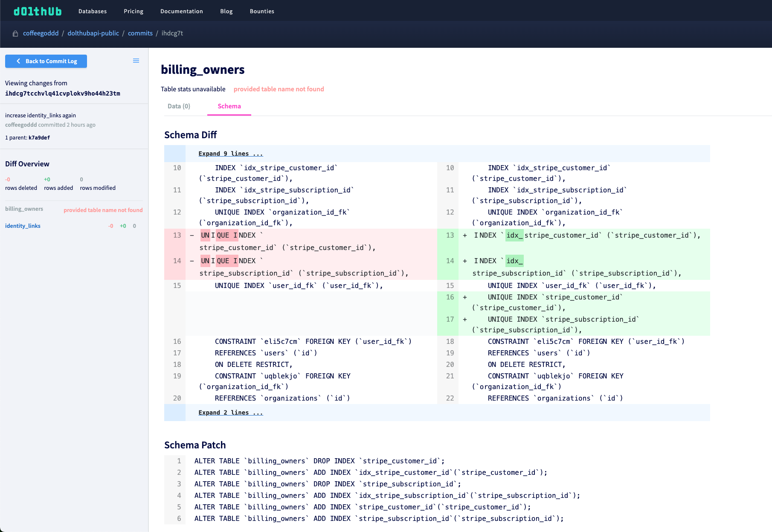
Task: Open the Documentation section
Action: click(x=181, y=11)
